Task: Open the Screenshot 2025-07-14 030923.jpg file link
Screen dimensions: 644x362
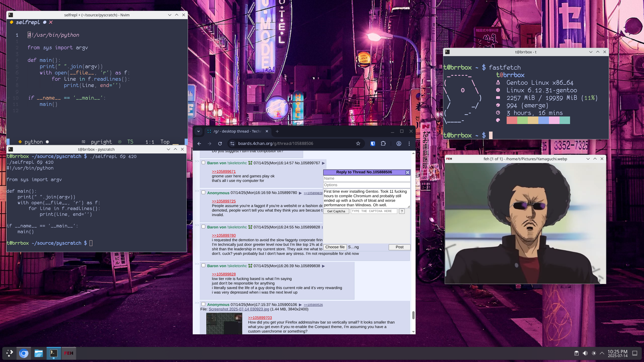Action: [239, 309]
